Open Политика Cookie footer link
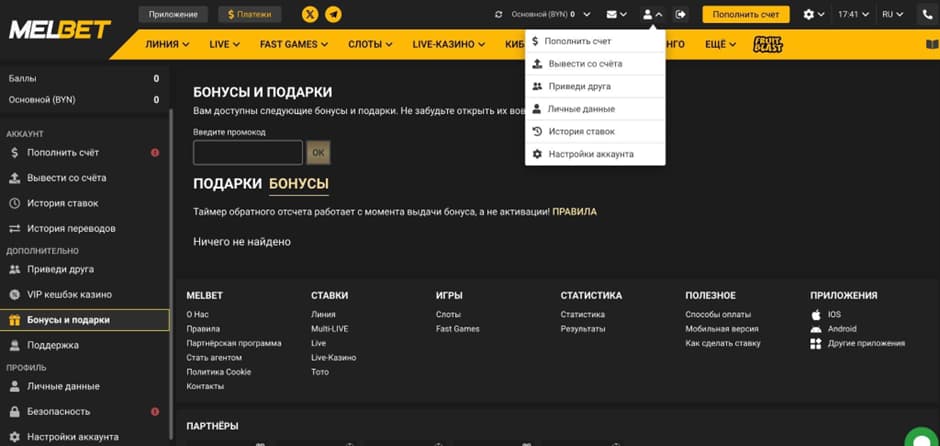The image size is (940, 446). (x=219, y=372)
